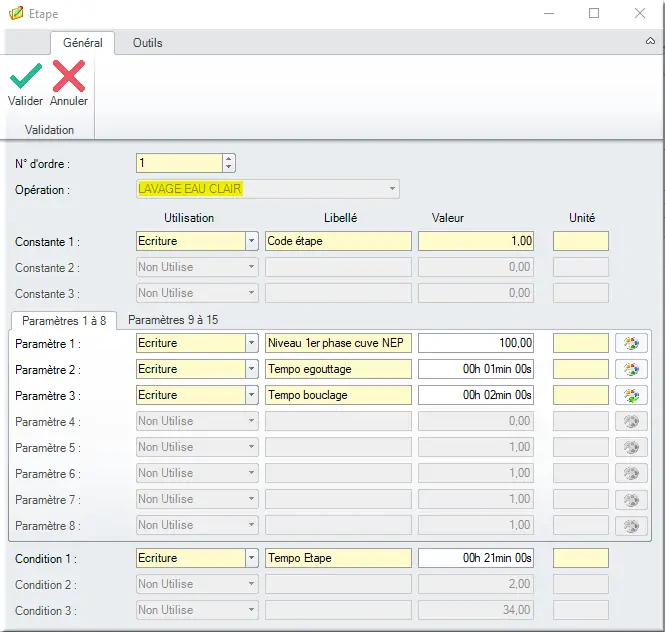The width and height of the screenshot is (665, 632).
Task: Click Paramètre 2 Unité field
Action: (581, 369)
